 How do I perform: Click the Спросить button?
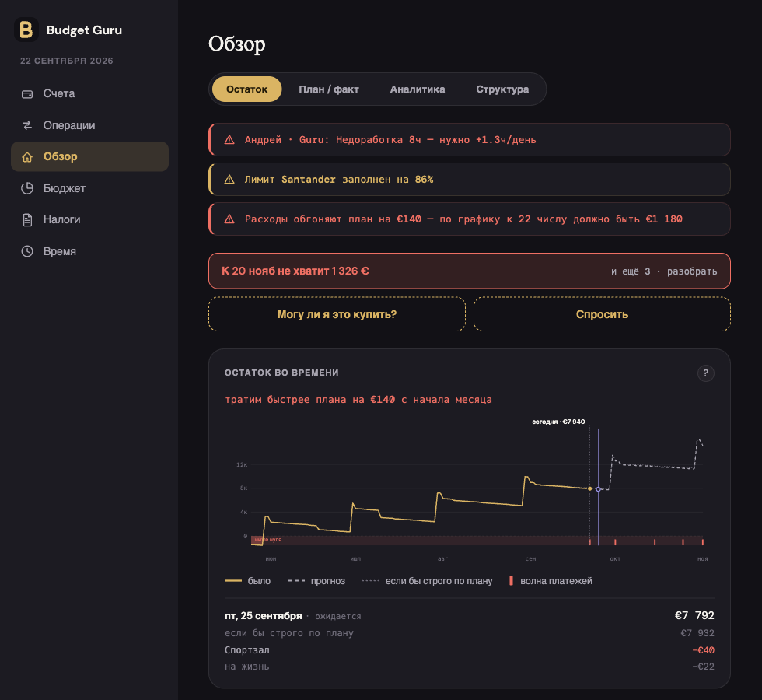pos(602,314)
